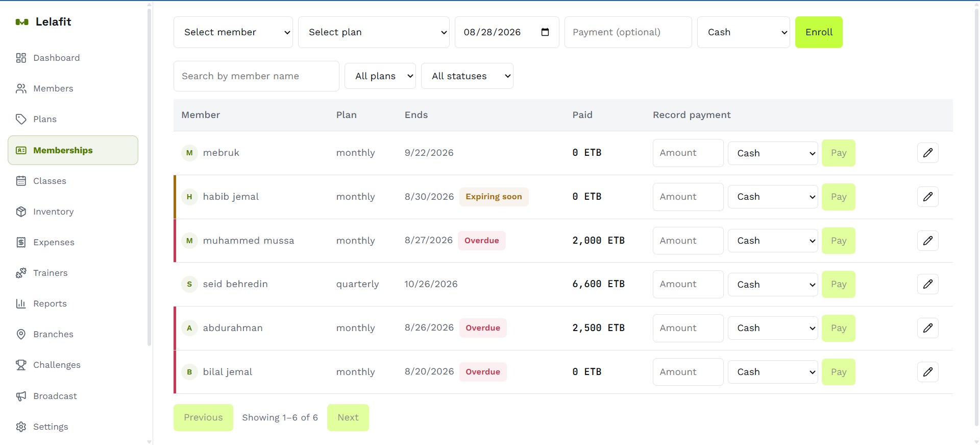Focus the Amount field for bilal jemal
Image resolution: width=980 pixels, height=445 pixels.
tap(688, 372)
